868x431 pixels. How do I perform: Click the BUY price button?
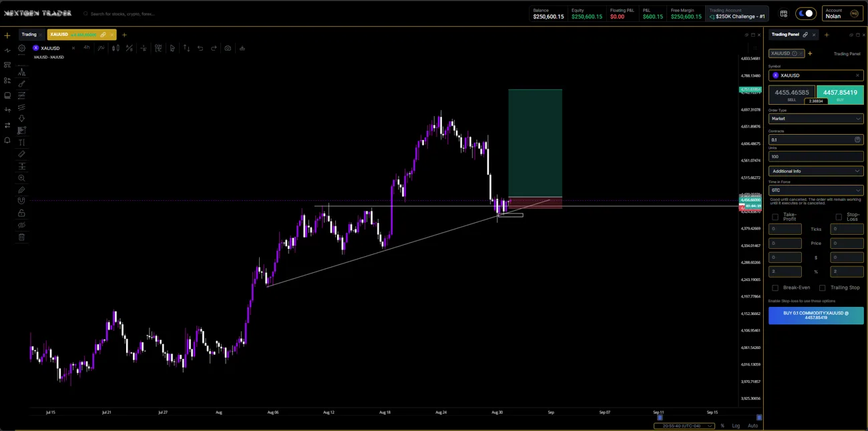point(840,95)
